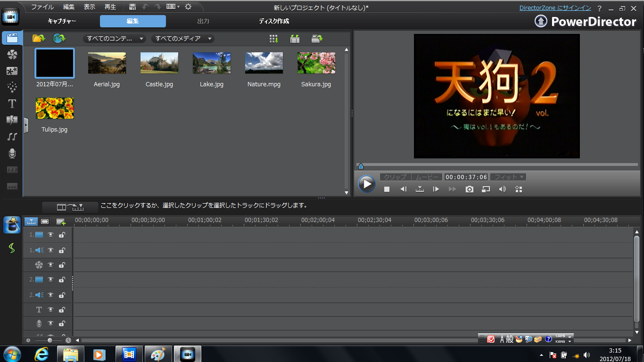Open the ファイル menu
The image size is (644, 362).
42,7
